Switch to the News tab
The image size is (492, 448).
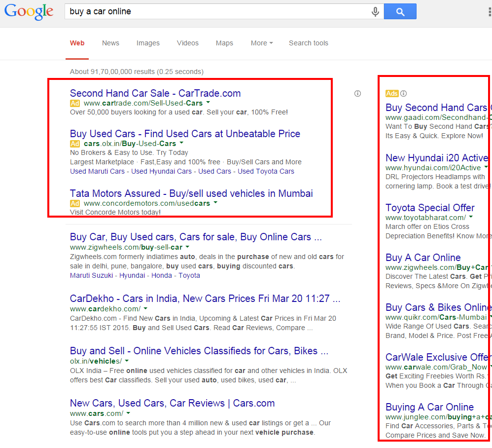[x=110, y=43]
